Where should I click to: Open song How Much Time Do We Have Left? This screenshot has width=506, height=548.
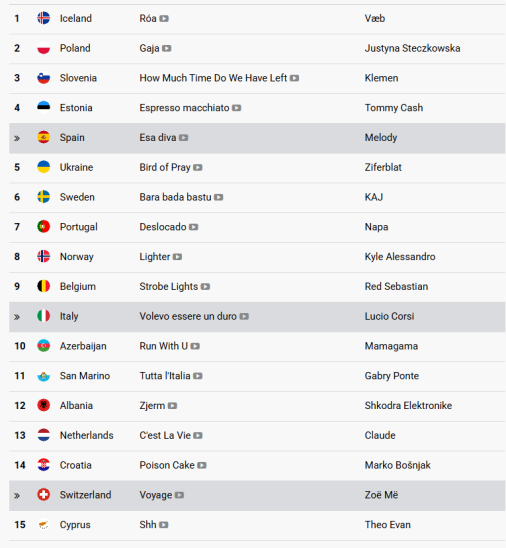coord(213,78)
